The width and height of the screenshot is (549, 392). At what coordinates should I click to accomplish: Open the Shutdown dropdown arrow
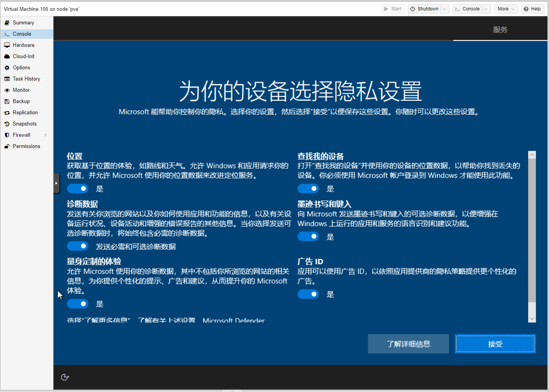pyautogui.click(x=445, y=9)
